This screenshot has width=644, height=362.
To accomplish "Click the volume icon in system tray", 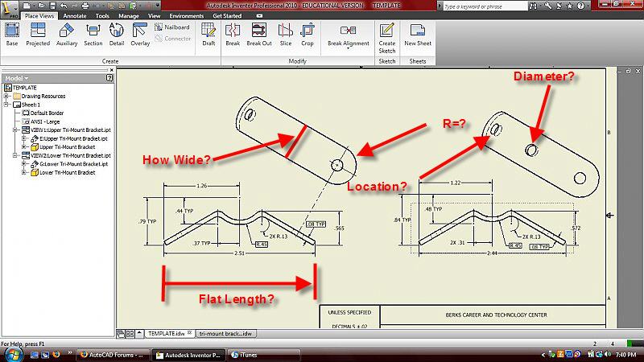I will 608,354.
